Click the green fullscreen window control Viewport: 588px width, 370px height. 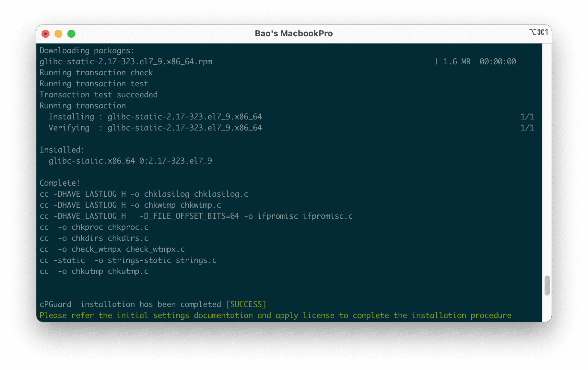(x=71, y=33)
